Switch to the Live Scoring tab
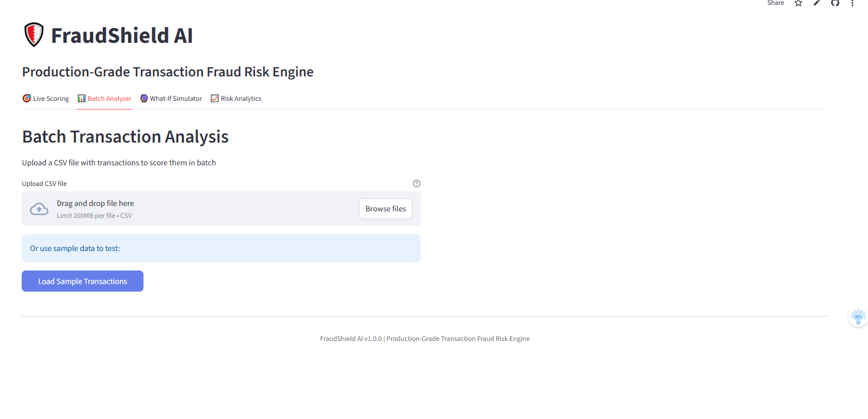The width and height of the screenshot is (868, 419). click(46, 99)
